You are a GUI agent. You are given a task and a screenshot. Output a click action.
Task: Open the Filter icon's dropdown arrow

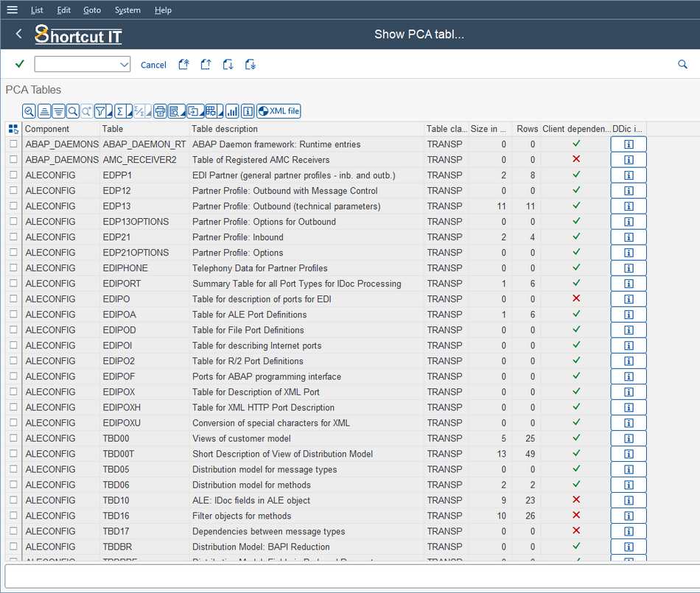[108, 113]
